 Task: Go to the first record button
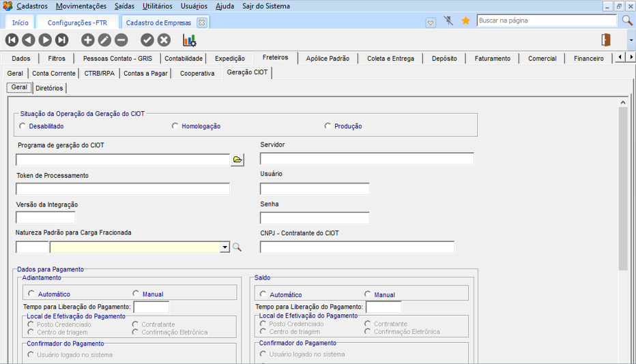tap(12, 40)
